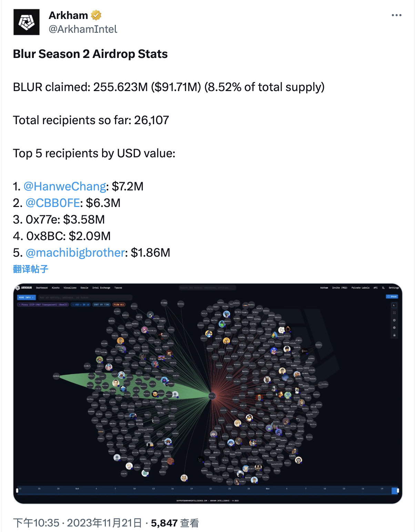Click the fit-to-screen icon below the pointer tool
Screen dimensions: 415x532
[x=394, y=313]
